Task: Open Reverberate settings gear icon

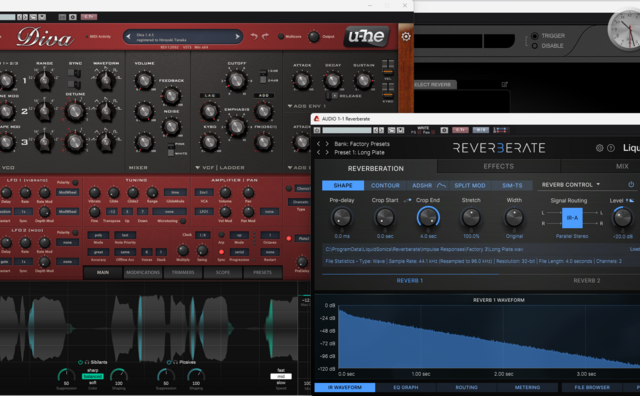Action: click(599, 148)
